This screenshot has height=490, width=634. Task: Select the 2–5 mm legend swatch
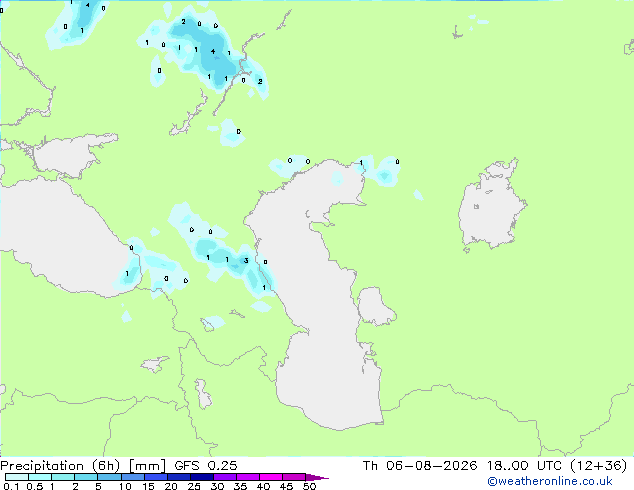[86, 477]
